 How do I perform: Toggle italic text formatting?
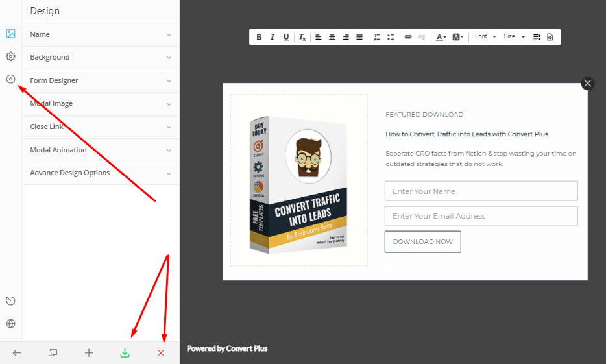[x=273, y=37]
